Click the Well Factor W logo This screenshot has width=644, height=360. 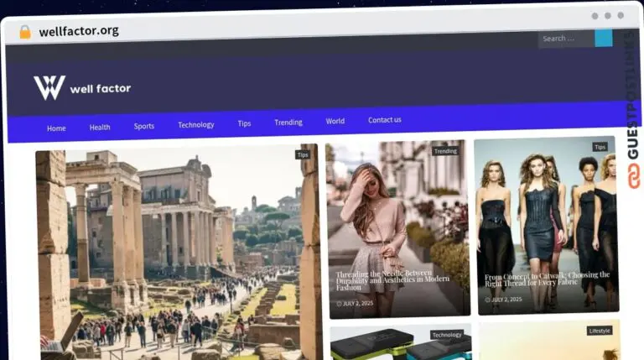tap(49, 87)
